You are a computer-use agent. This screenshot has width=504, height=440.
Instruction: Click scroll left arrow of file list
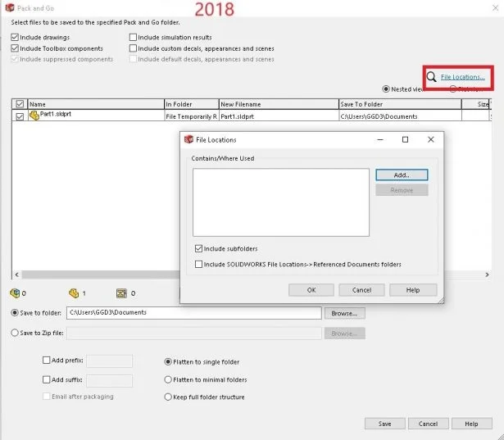(x=17, y=274)
